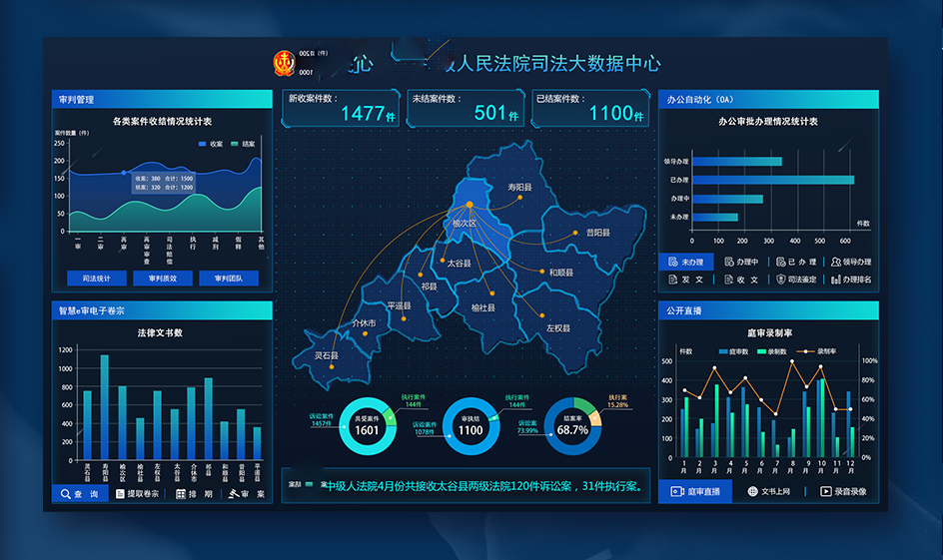Image resolution: width=943 pixels, height=560 pixels.
Task: Open 办理排名 ranking chart icon
Action: tap(835, 280)
